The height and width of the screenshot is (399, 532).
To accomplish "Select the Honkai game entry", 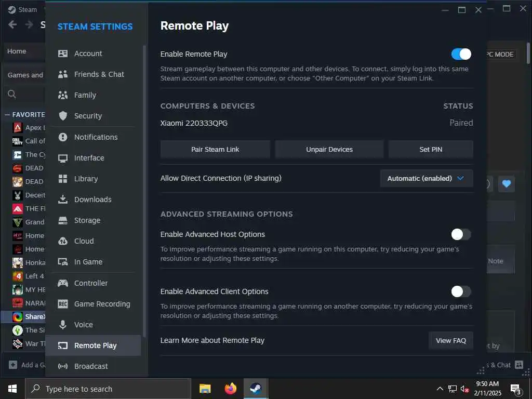I will pos(29,262).
